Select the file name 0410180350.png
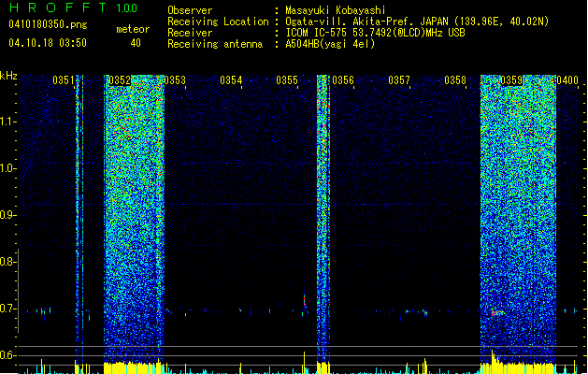Viewport: 588px width, 374px height. click(x=48, y=25)
